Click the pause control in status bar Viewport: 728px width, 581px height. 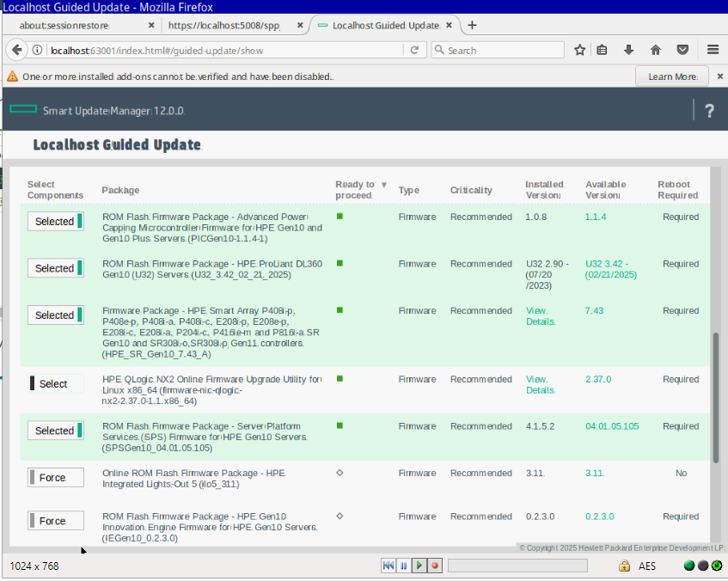point(404,566)
